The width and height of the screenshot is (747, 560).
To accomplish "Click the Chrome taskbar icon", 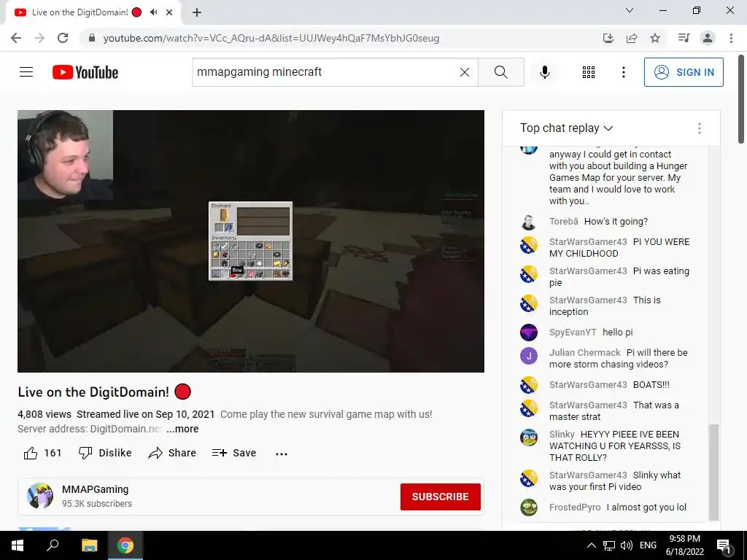I will (x=125, y=545).
